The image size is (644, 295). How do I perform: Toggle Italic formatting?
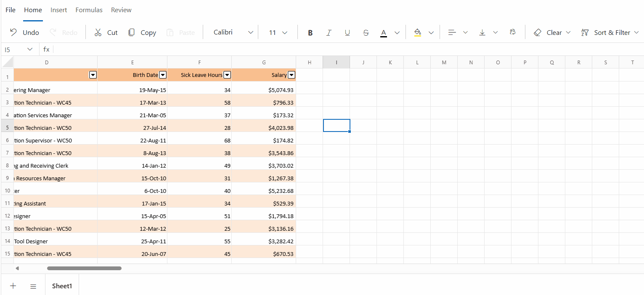click(329, 32)
